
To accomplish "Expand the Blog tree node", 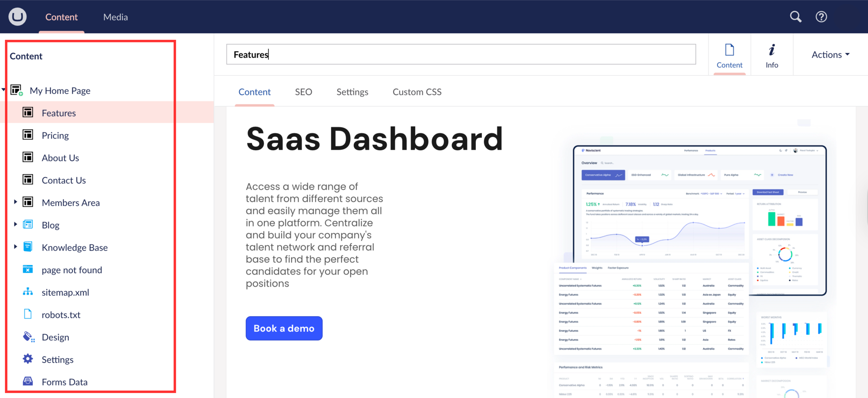I will pyautogui.click(x=15, y=224).
